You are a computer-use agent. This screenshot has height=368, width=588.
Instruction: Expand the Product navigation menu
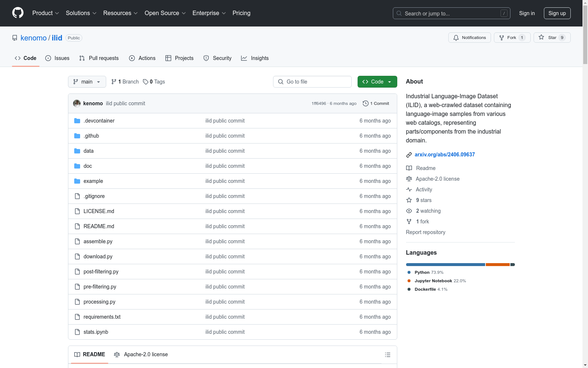pyautogui.click(x=46, y=13)
